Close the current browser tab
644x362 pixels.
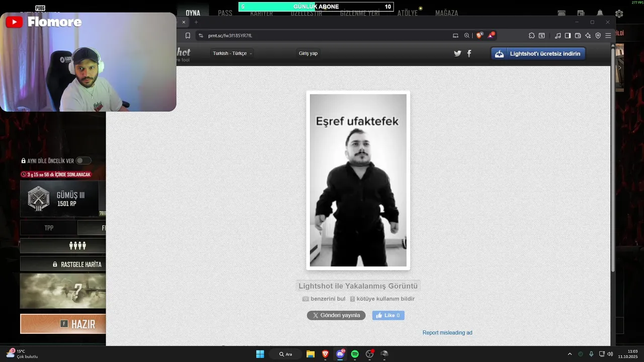click(184, 22)
